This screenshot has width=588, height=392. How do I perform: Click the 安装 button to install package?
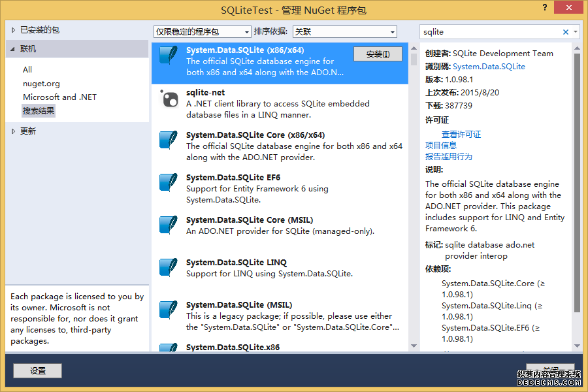[x=378, y=54]
